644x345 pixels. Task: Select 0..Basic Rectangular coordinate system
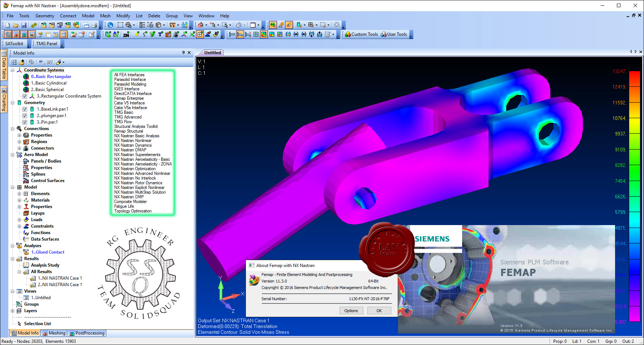click(x=51, y=77)
